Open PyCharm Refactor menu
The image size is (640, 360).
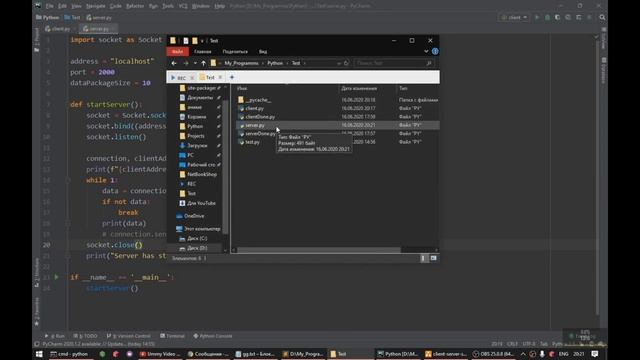[135, 6]
